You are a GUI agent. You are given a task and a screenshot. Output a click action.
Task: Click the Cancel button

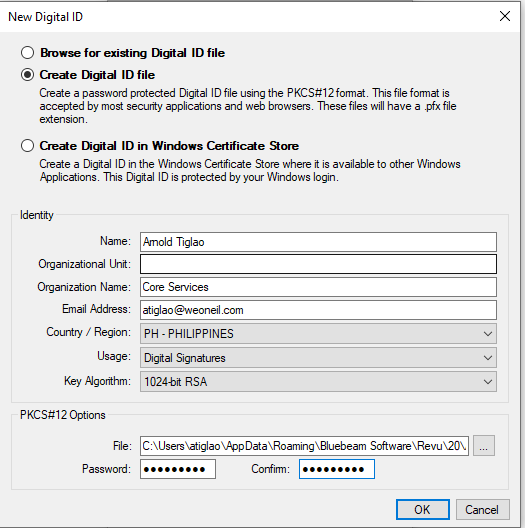(x=483, y=509)
